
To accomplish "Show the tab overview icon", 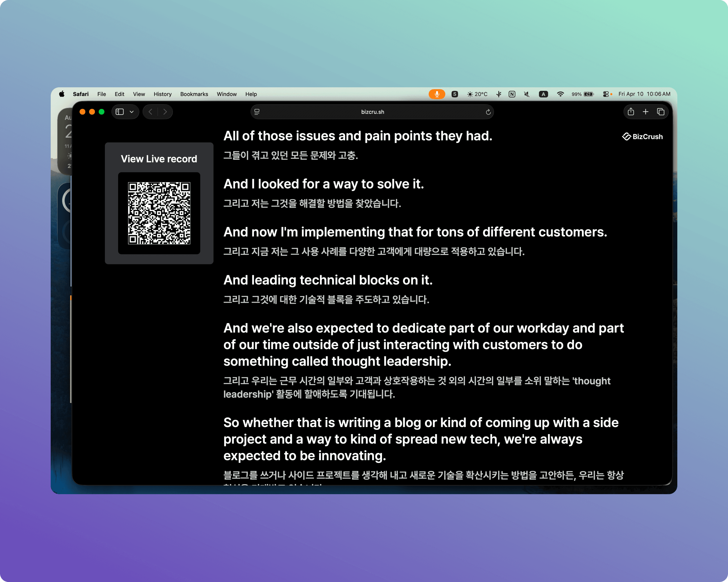I will pos(661,112).
